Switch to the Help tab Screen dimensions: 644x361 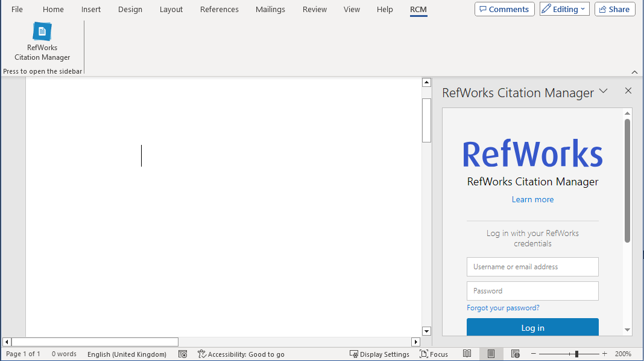[x=385, y=9]
